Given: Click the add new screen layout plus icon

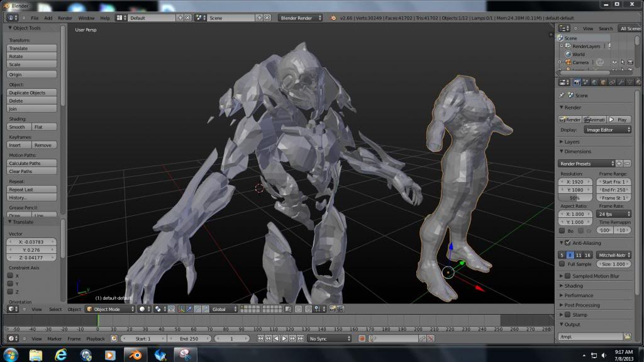Looking at the screenshot, I should 180,18.
